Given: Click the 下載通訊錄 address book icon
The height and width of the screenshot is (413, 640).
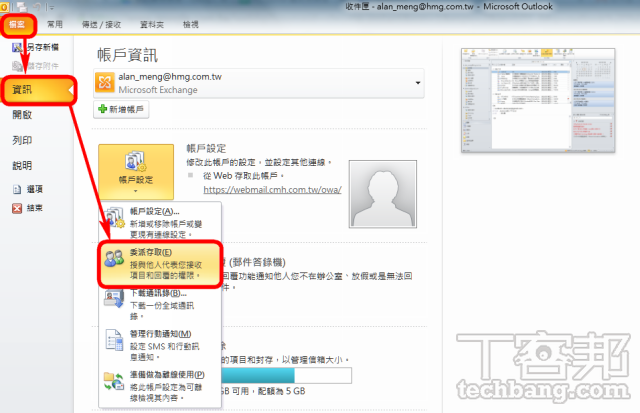Looking at the screenshot, I should 114,299.
